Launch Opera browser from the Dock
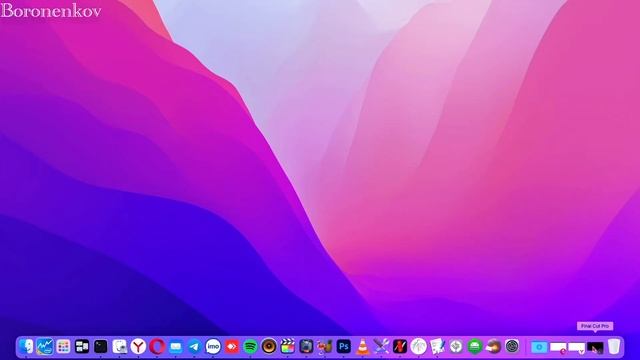 point(157,347)
